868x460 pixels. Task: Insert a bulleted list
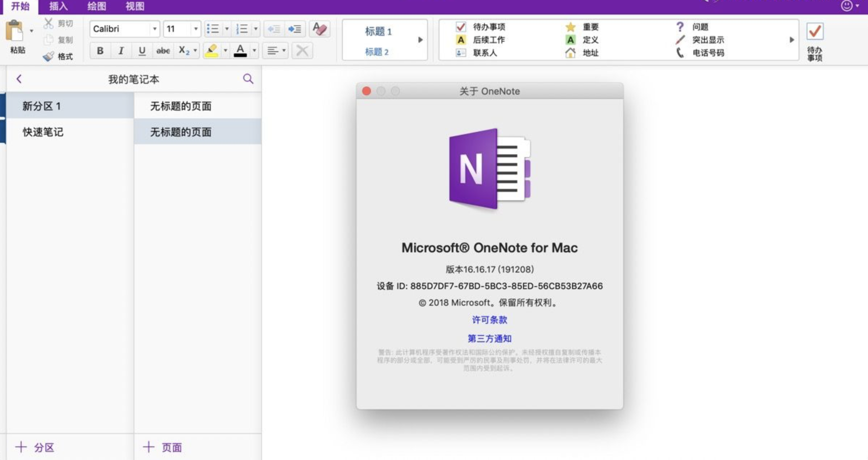[213, 29]
